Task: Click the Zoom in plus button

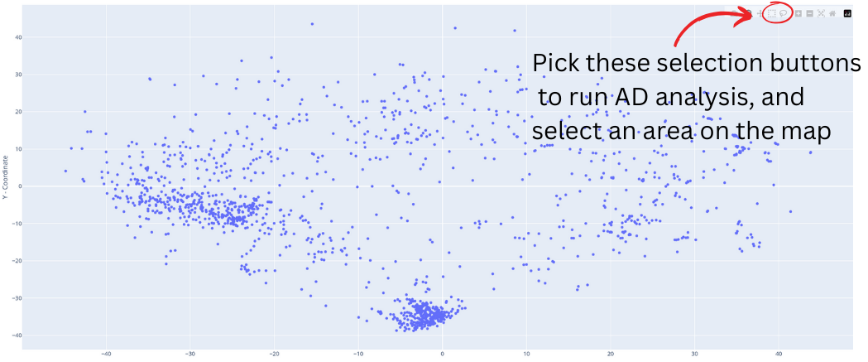Action: [798, 13]
